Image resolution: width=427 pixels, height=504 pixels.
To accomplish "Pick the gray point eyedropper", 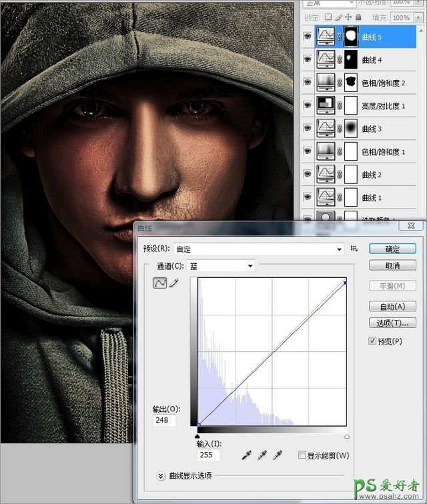I will [262, 455].
